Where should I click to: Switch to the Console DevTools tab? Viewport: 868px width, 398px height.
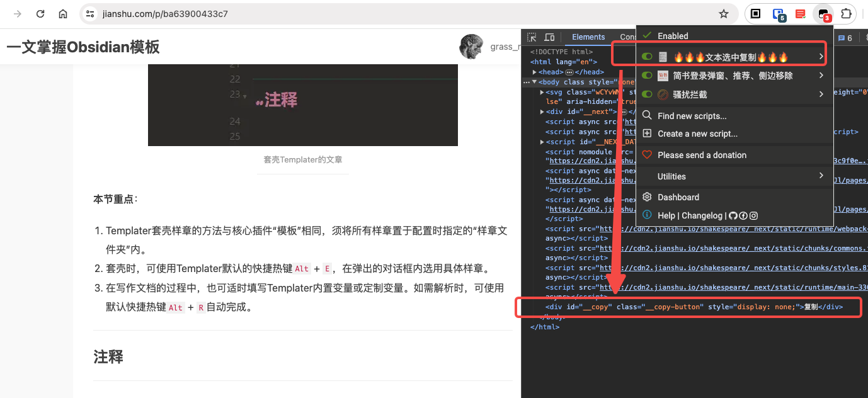(x=628, y=37)
